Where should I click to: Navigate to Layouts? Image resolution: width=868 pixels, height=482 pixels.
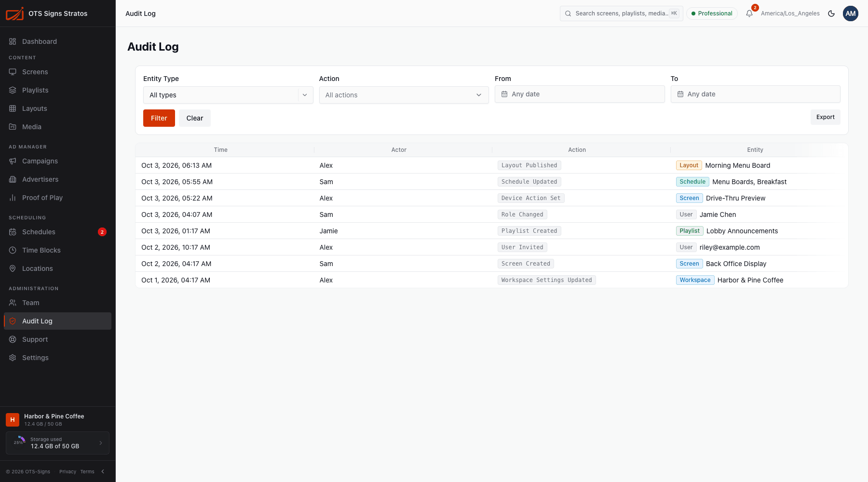point(58,108)
